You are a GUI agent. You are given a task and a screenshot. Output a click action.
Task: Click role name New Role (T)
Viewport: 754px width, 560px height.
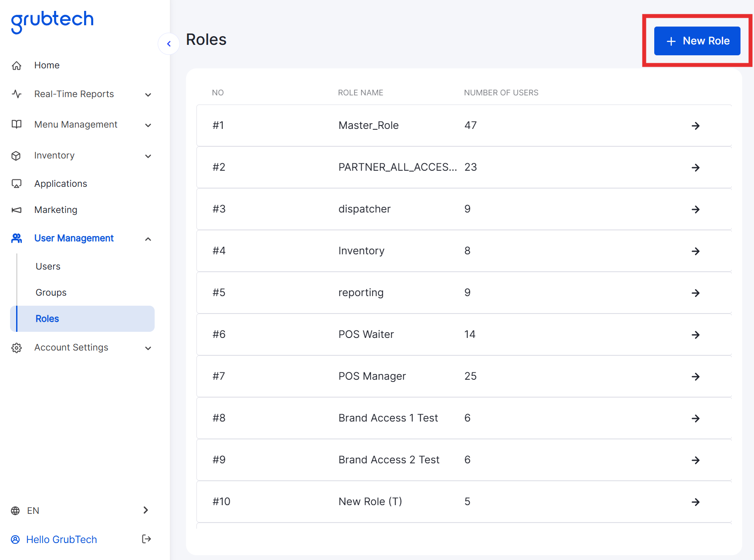pos(370,502)
